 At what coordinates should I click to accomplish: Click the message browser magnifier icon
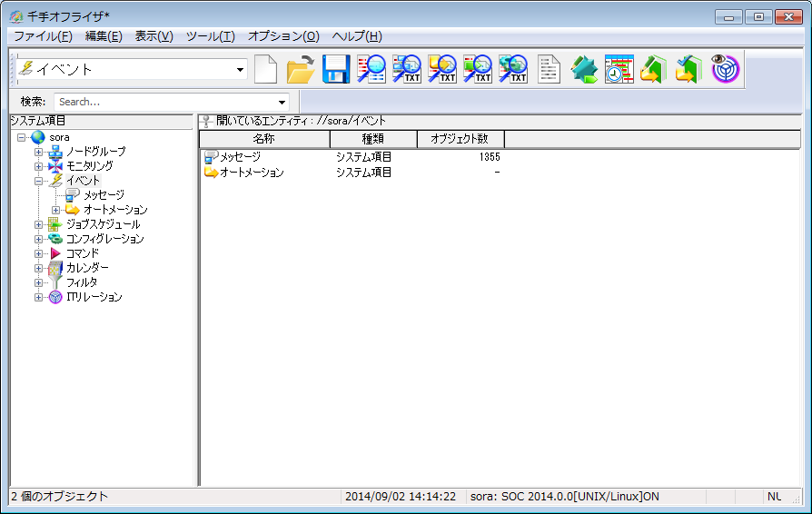pos(371,69)
